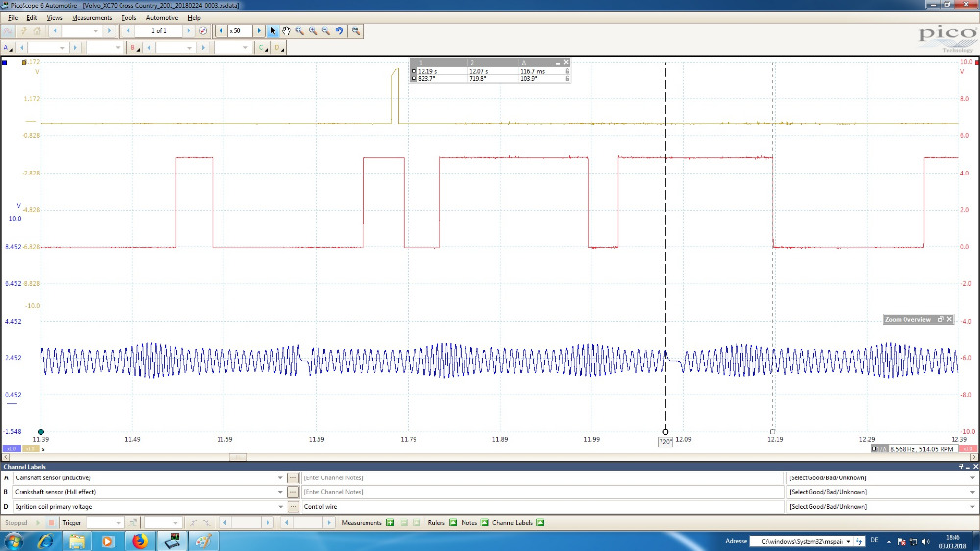
Task: Click the Channel C button in toolbar
Action: pyautogui.click(x=262, y=47)
